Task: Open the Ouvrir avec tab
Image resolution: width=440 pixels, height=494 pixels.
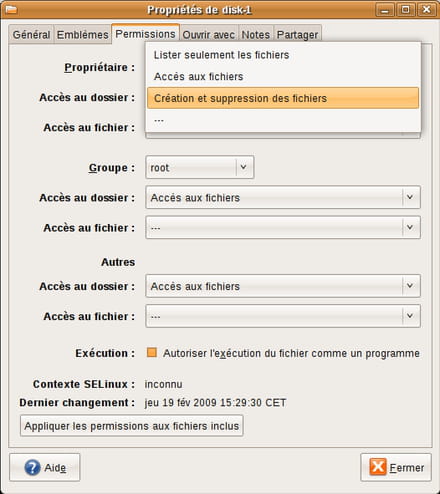Action: tap(209, 34)
